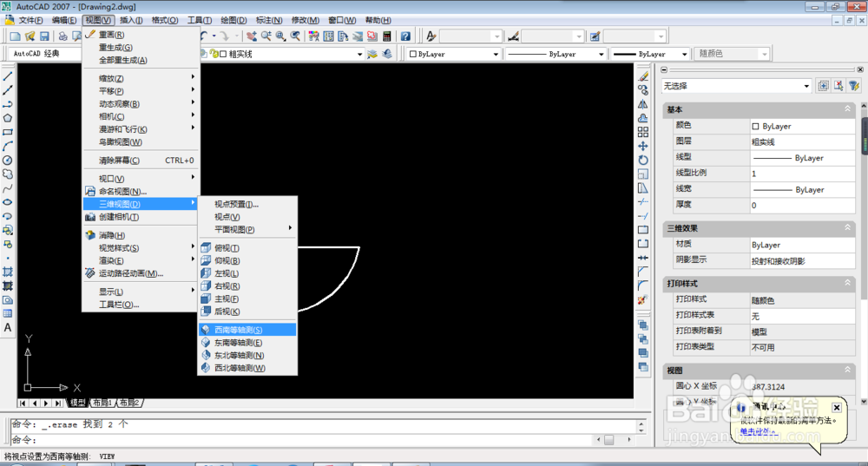
Task: Select the Mirror tool
Action: (x=642, y=104)
